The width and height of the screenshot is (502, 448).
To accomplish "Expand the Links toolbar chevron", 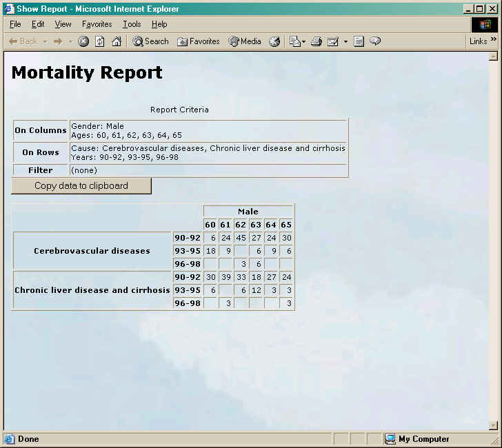I will (x=493, y=41).
